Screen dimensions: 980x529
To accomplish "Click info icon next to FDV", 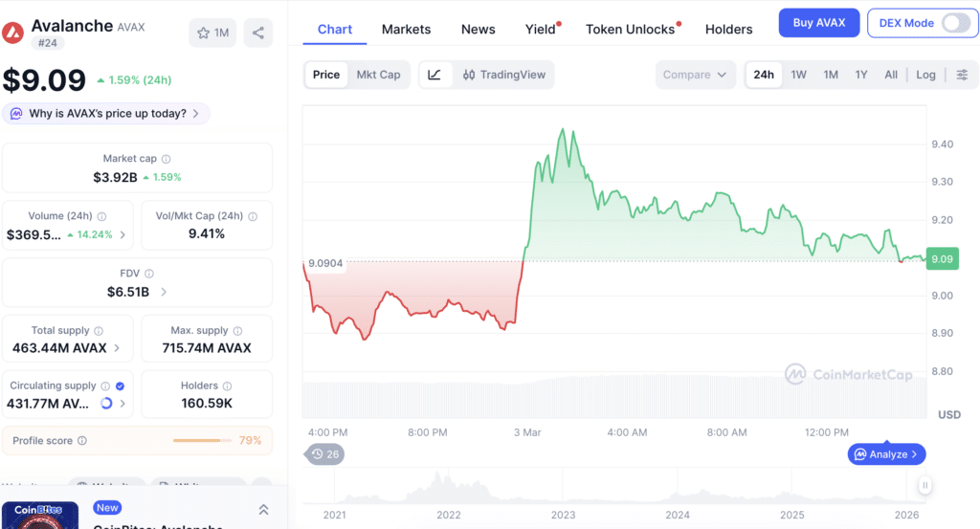I will (x=148, y=274).
